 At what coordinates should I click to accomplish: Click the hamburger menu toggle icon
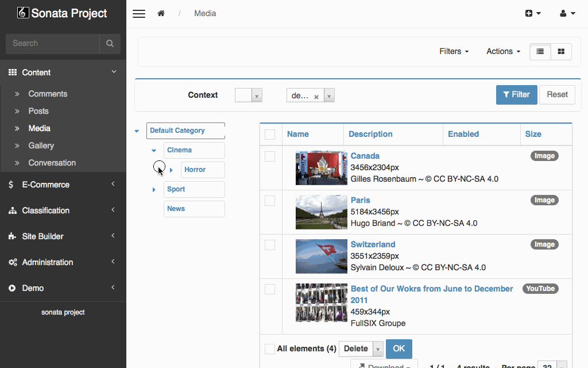(139, 14)
